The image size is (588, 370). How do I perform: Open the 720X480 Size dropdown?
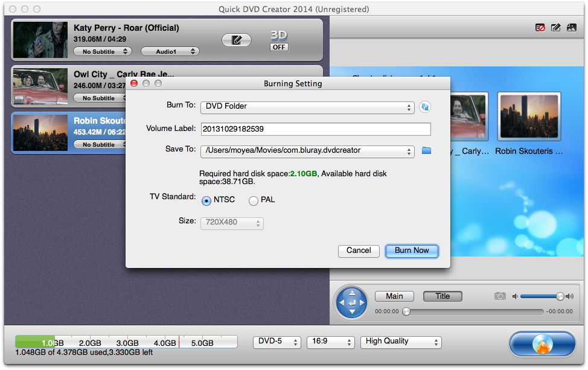(232, 223)
